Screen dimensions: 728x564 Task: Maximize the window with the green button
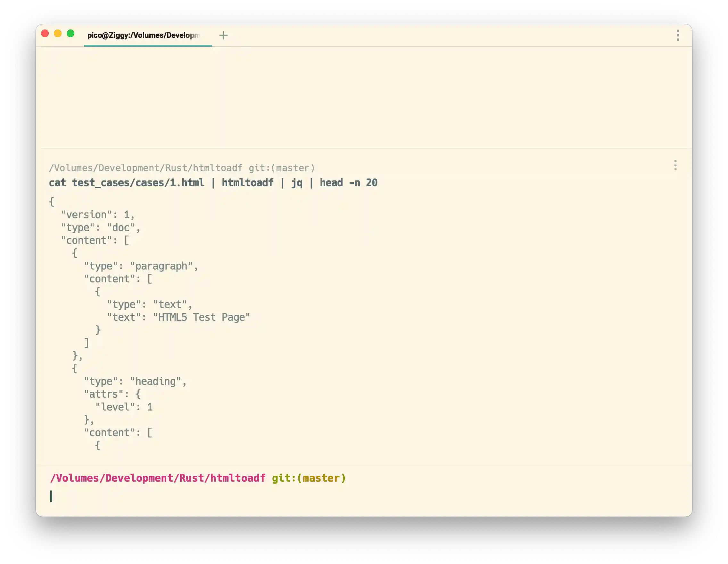tap(70, 33)
